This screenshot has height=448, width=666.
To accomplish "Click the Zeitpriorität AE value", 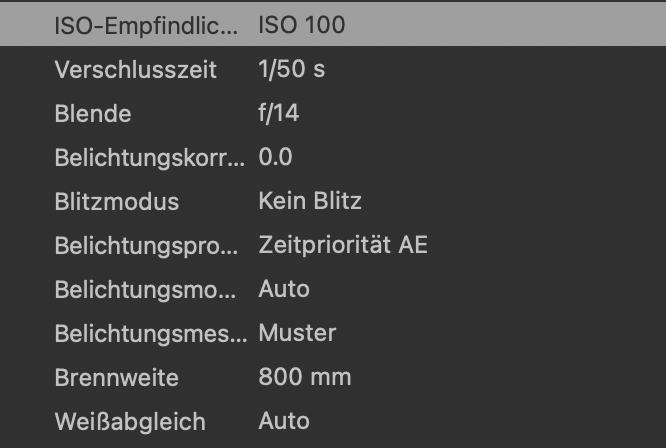I will click(343, 246).
